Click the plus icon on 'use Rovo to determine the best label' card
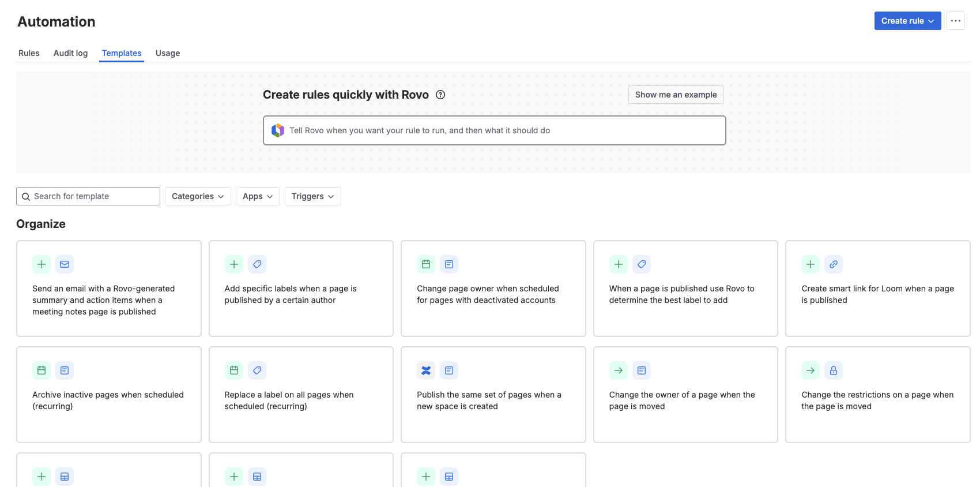Image resolution: width=980 pixels, height=487 pixels. tap(619, 264)
